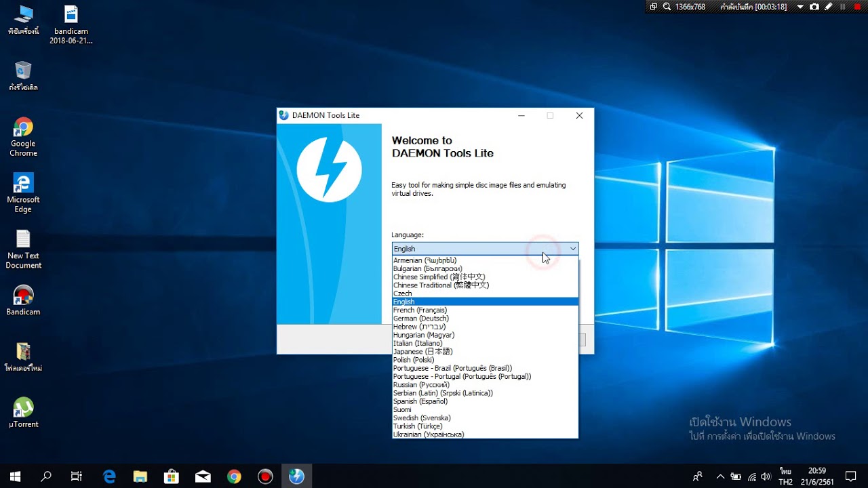Screen dimensions: 868x488
Task: Open Task View on the taskbar
Action: pos(77,476)
